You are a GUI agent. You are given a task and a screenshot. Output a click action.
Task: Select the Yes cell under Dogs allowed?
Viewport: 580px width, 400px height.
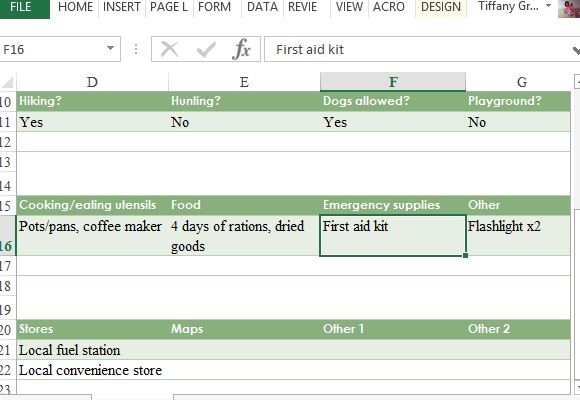393,122
